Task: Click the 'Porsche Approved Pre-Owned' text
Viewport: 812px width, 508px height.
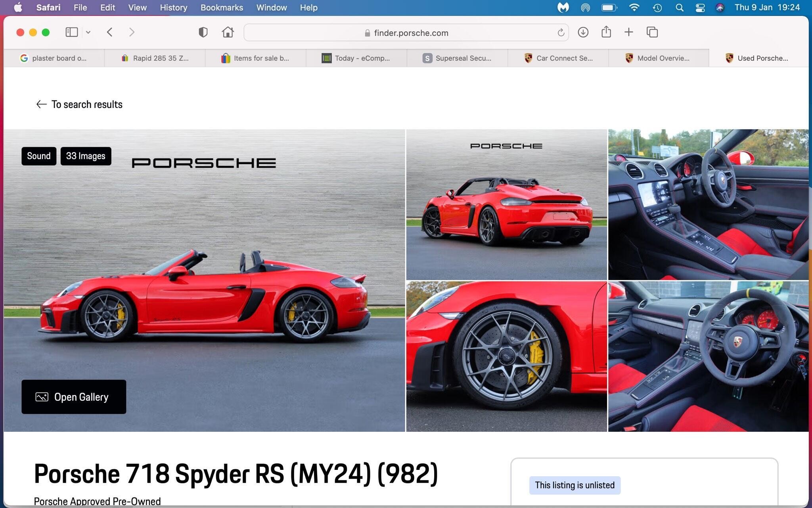Action: point(97,501)
